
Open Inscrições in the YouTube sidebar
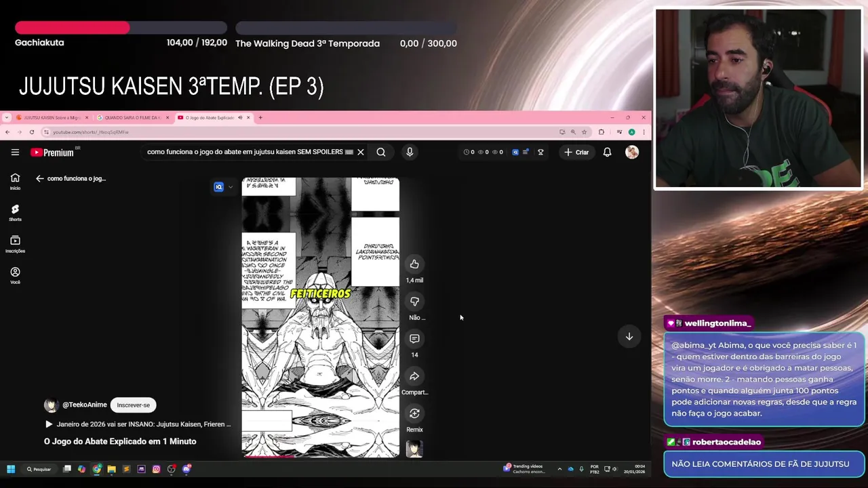pos(15,245)
